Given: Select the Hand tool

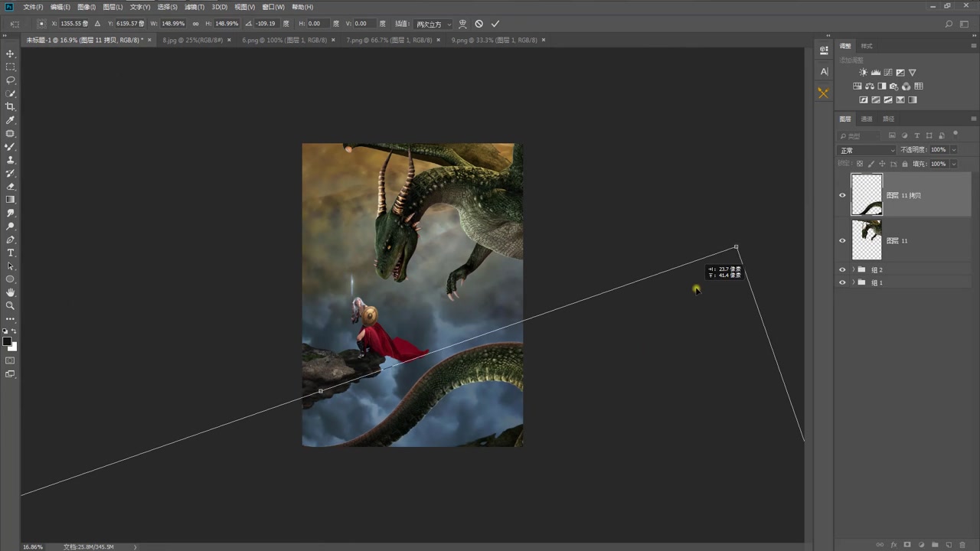Looking at the screenshot, I should click(11, 292).
